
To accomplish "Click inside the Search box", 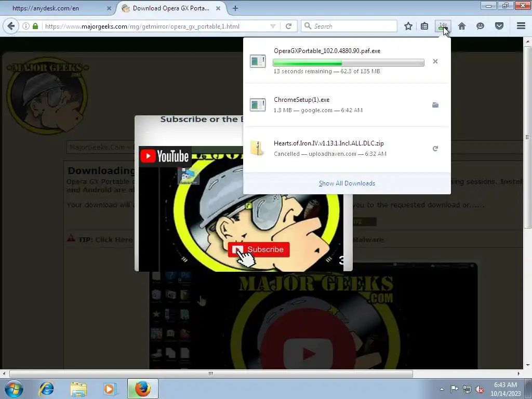I will (349, 26).
